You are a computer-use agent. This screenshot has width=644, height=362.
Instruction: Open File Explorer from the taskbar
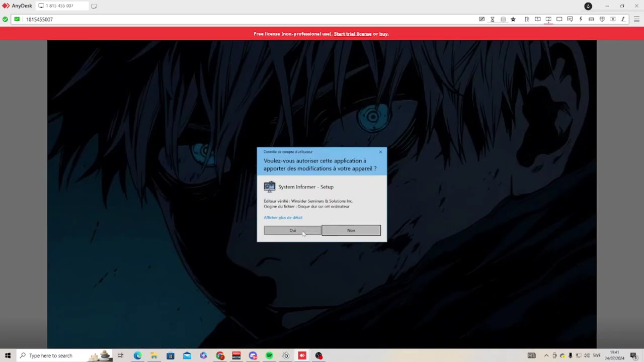pos(154,355)
